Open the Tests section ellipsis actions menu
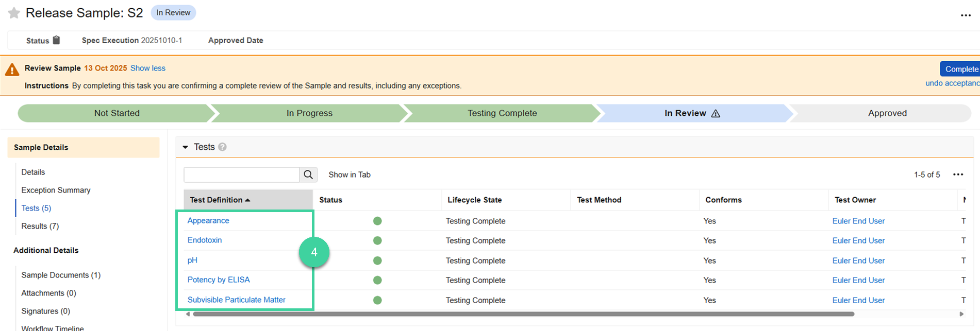 click(x=958, y=175)
